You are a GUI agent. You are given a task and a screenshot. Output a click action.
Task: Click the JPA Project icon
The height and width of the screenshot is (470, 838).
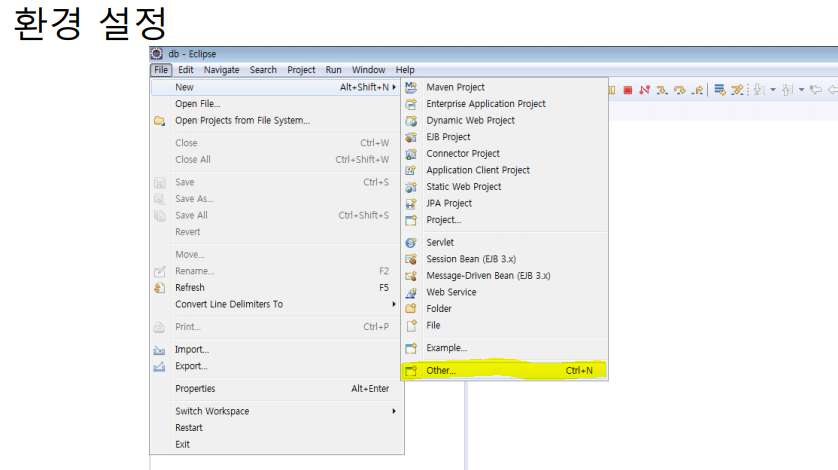pos(411,204)
